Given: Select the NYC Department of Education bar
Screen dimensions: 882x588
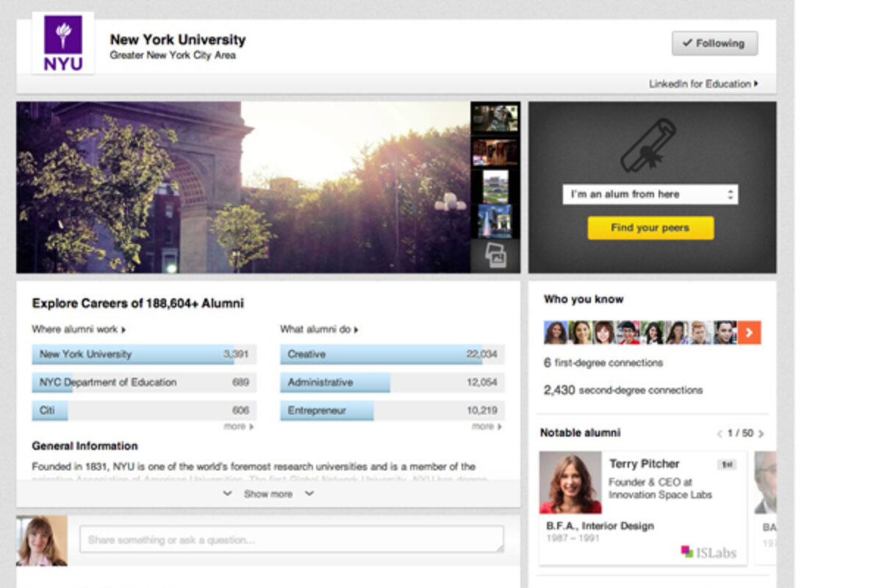Looking at the screenshot, I should (x=143, y=382).
